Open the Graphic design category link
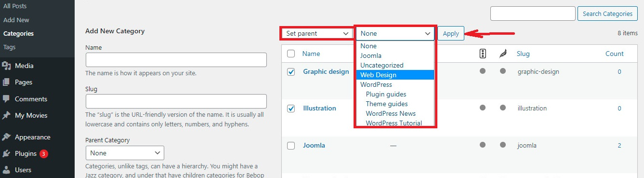This screenshot has height=178, width=644. pyautogui.click(x=326, y=71)
